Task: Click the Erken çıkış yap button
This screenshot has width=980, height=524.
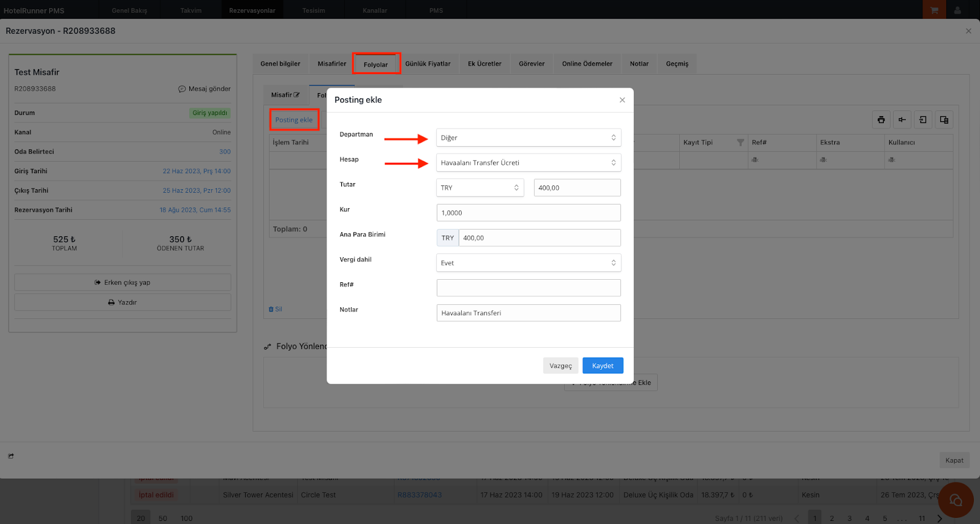Action: 123,282
